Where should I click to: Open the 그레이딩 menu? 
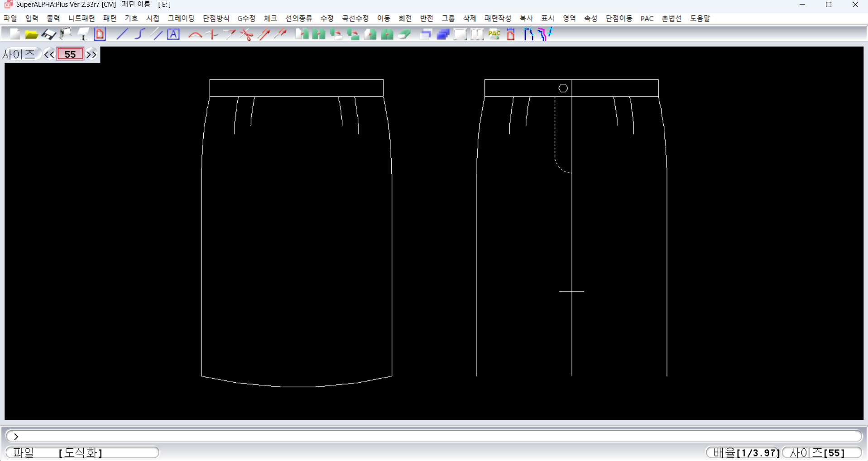(181, 18)
